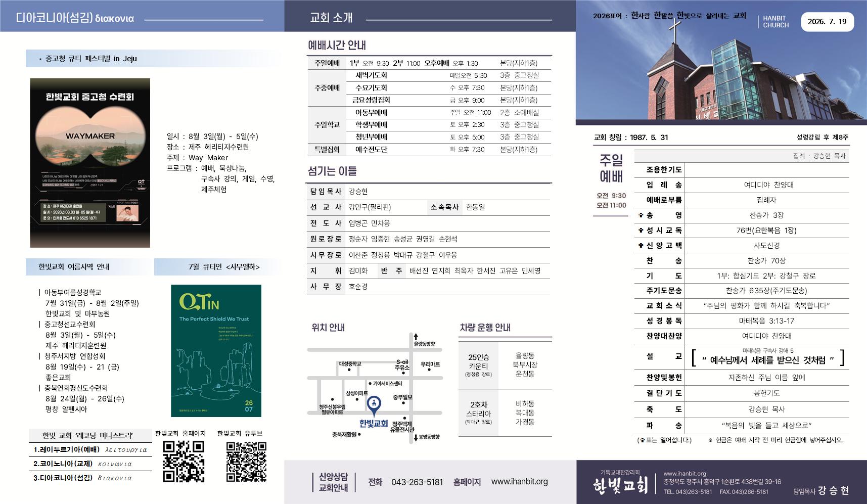This screenshot has height=504, width=867.
Task: Click the 7월 큐티인 <사무엘하> heading
Action: [224, 266]
